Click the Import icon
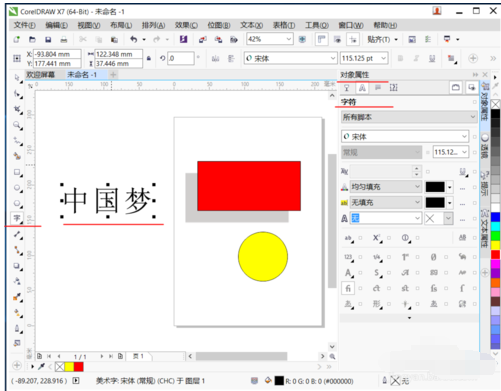501x391 pixels. tap(202, 40)
